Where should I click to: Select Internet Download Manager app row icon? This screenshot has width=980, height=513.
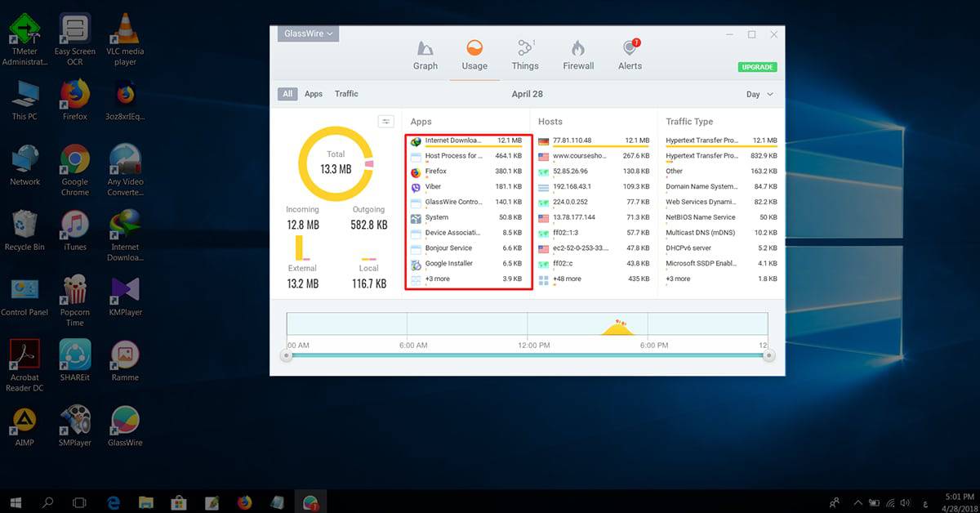(416, 141)
